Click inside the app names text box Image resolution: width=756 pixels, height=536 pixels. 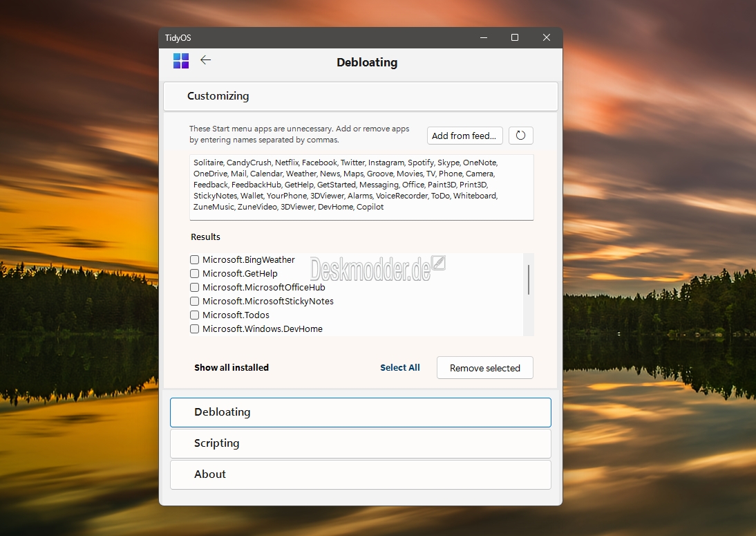(361, 187)
